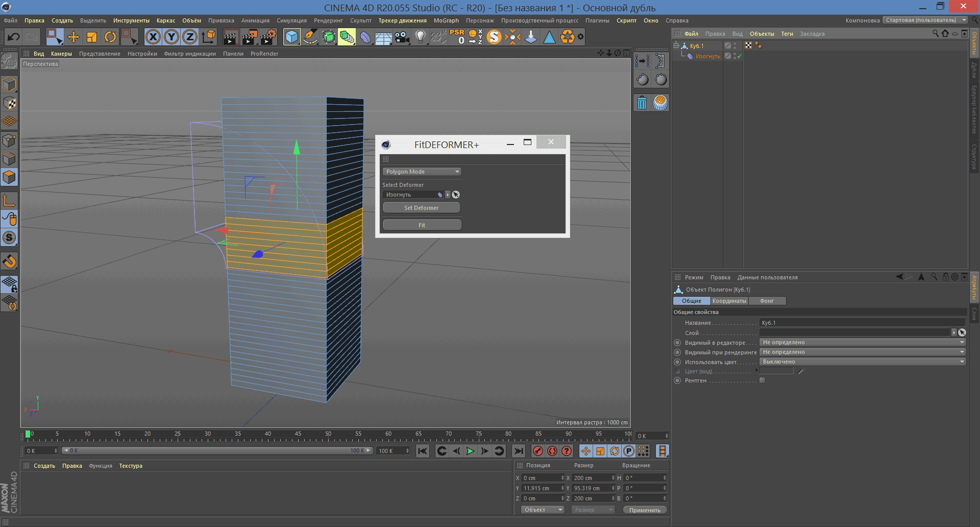Image resolution: width=980 pixels, height=527 pixels.
Task: Open Видимый при рендеринге dropdown
Action: tap(863, 352)
